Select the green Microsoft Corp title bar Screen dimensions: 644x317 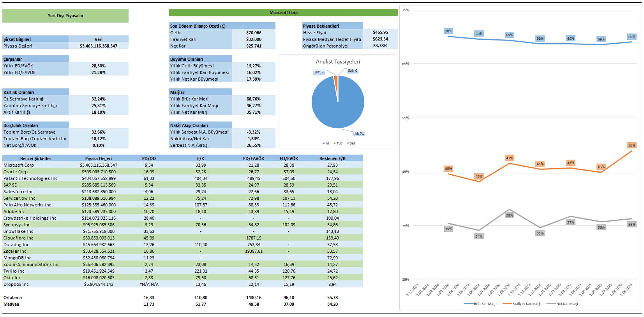[x=283, y=12]
